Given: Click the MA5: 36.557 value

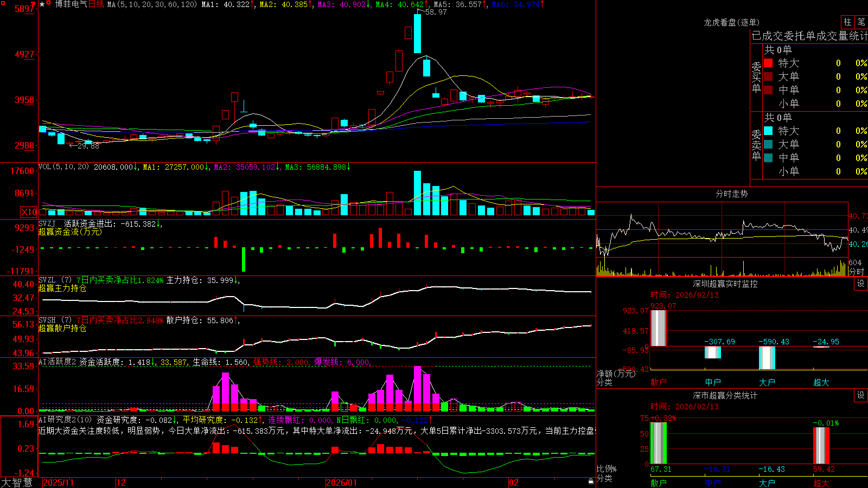Looking at the screenshot, I should click(x=460, y=4).
